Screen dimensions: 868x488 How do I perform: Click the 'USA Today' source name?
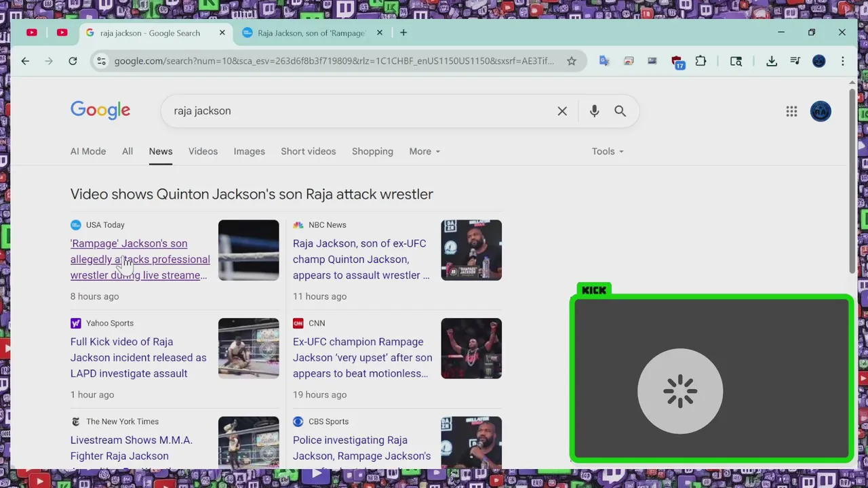tap(105, 225)
